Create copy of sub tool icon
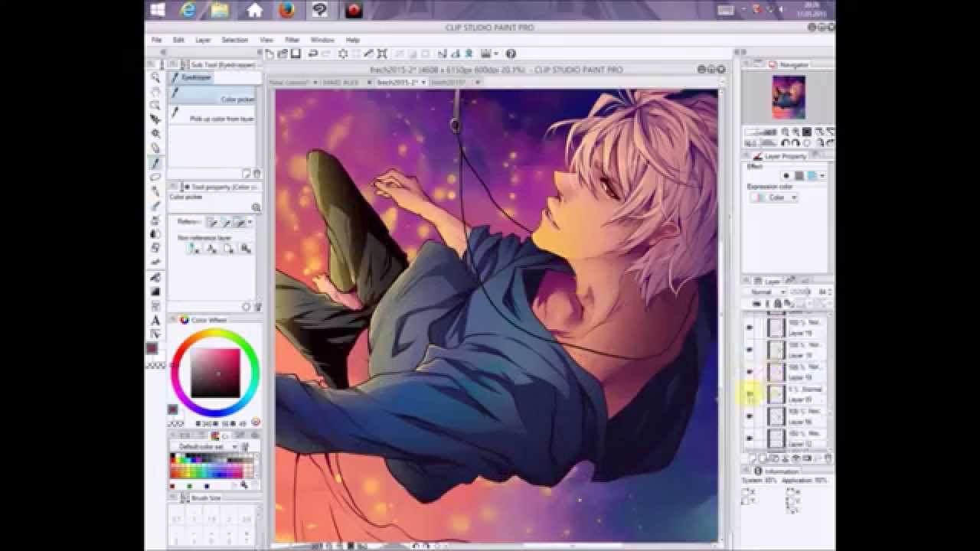Screen dimensions: 980x551 click(x=247, y=174)
